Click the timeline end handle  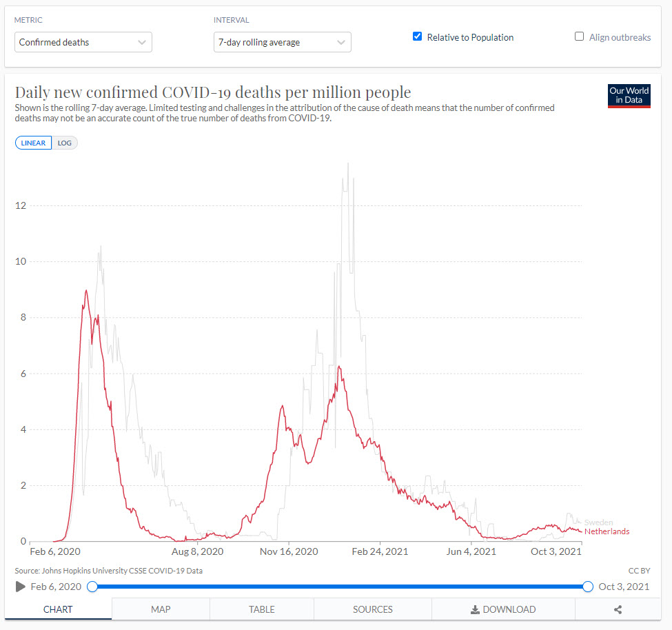pos(588,587)
